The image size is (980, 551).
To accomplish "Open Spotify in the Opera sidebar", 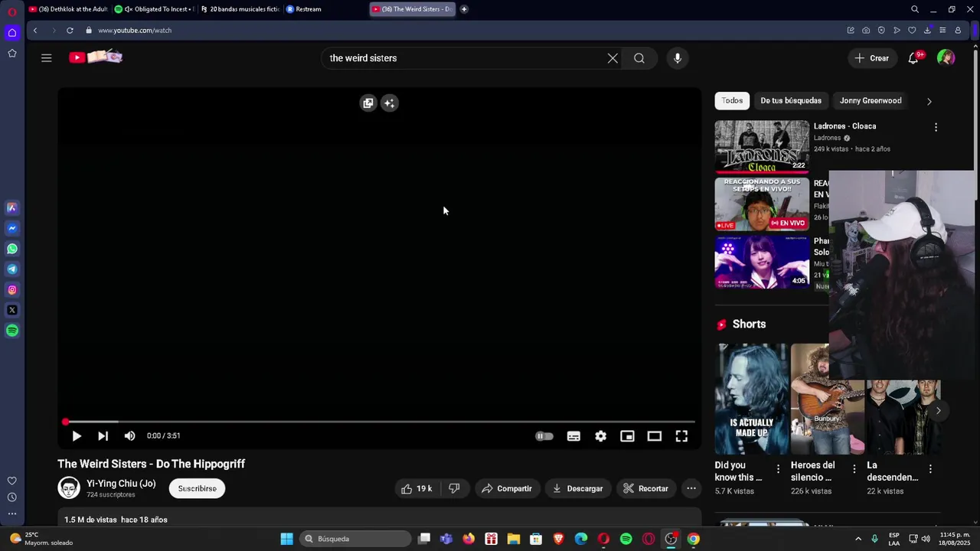I will (x=12, y=331).
